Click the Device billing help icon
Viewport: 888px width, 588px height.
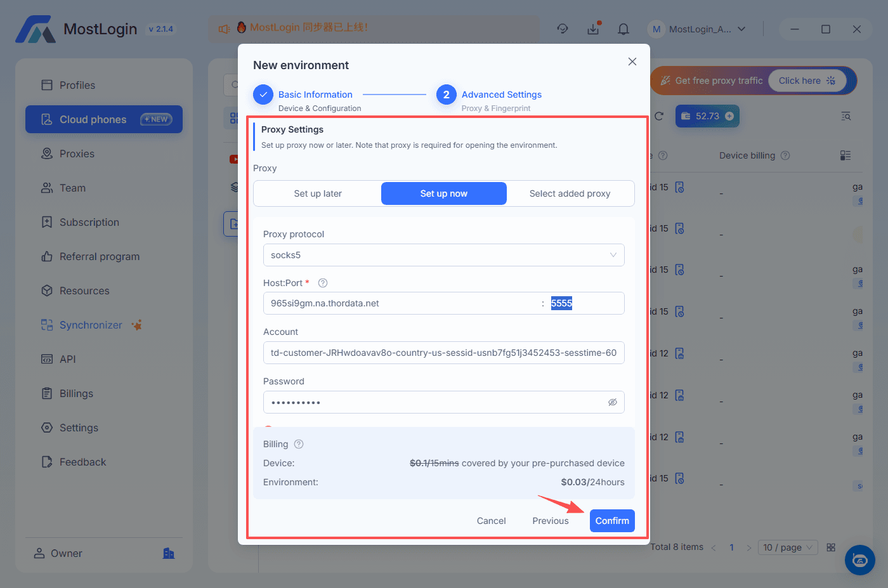[x=785, y=155]
